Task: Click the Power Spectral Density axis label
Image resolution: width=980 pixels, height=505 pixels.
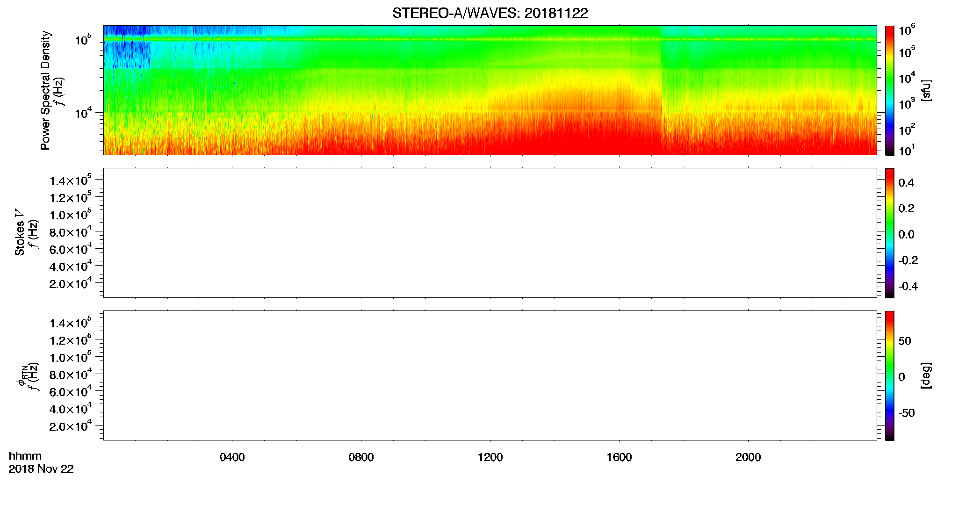Action: click(45, 90)
